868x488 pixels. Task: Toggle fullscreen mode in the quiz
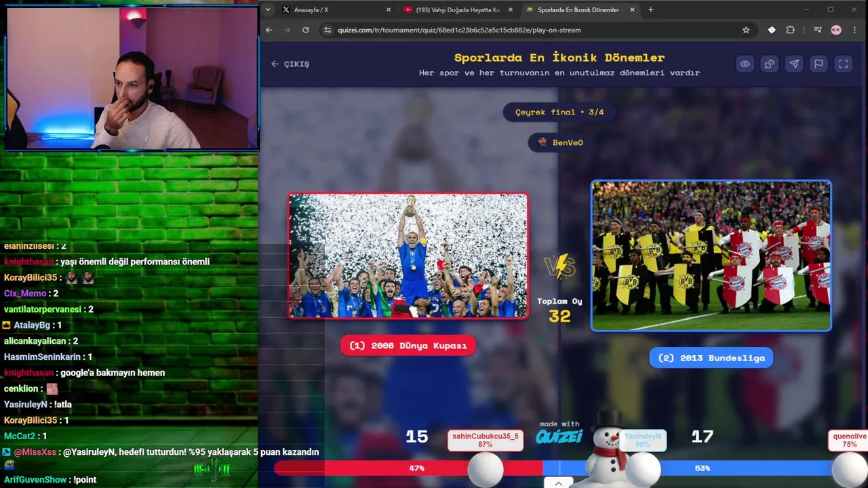843,64
